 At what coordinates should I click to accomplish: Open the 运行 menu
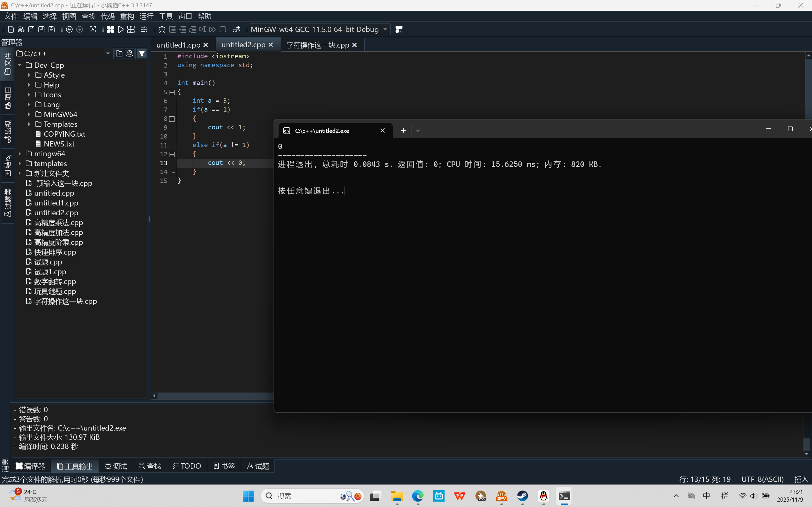146,16
